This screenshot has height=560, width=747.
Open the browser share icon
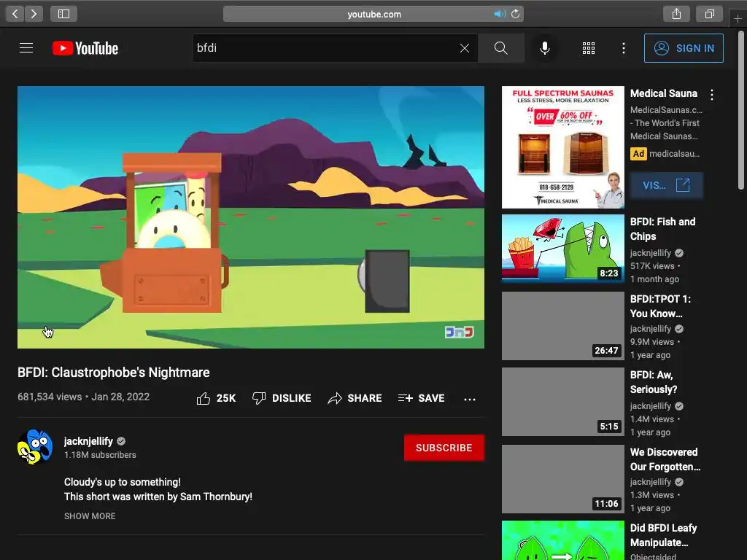click(x=676, y=14)
